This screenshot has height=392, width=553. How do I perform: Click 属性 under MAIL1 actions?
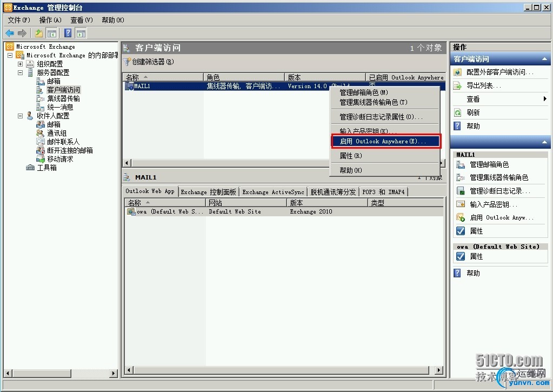coord(476,231)
